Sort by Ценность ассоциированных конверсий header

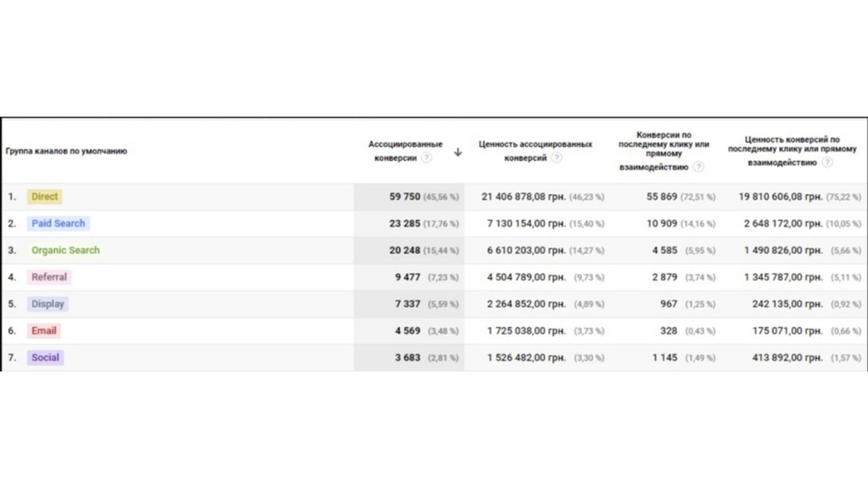(535, 151)
